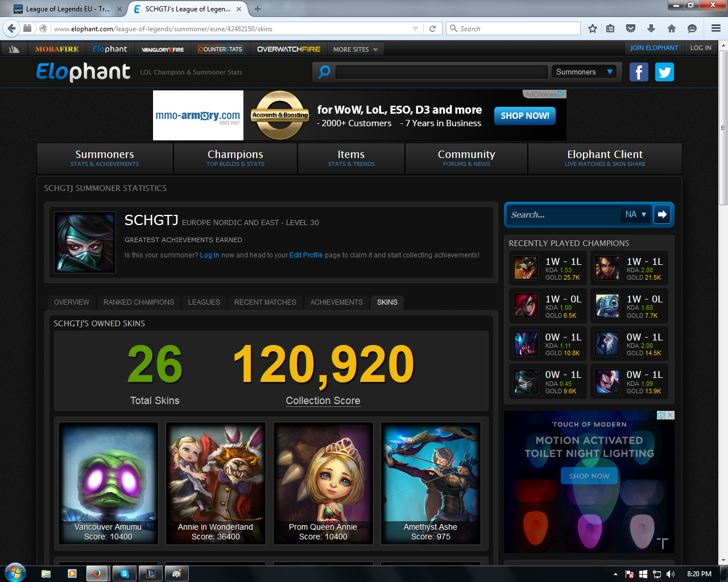Open the NA region dropdown
The height and width of the screenshot is (582, 728).
point(635,214)
